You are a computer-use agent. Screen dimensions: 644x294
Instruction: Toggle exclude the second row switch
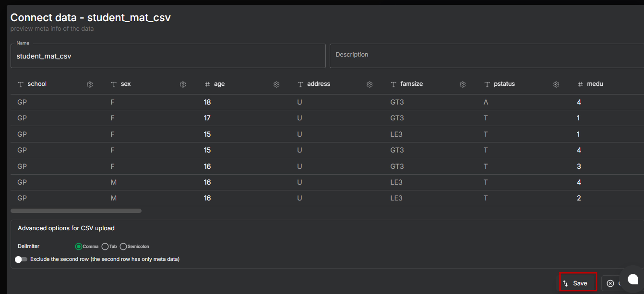click(x=21, y=259)
